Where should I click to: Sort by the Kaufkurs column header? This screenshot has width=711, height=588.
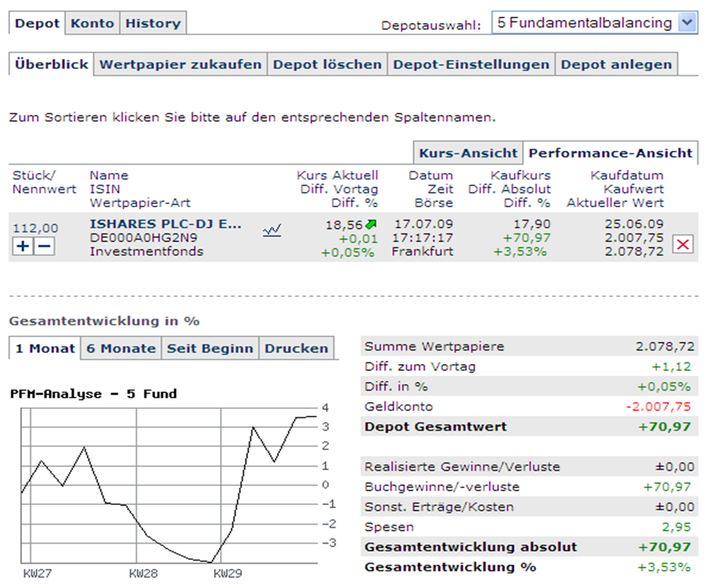click(521, 176)
